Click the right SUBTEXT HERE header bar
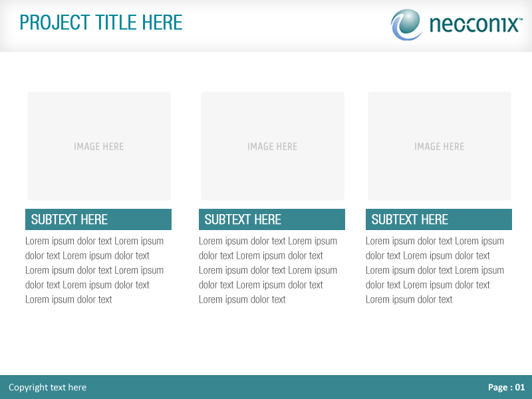 [x=439, y=219]
